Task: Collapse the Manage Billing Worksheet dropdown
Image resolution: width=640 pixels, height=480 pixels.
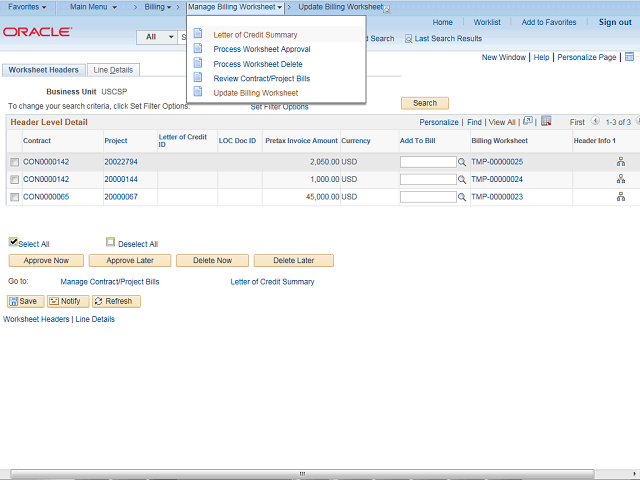Action: click(235, 7)
